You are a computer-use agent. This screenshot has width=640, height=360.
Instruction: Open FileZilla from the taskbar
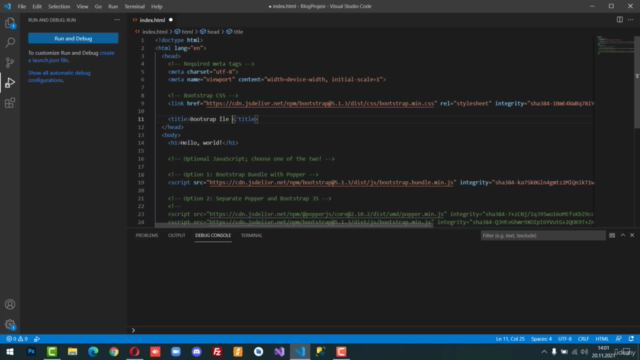tap(217, 351)
